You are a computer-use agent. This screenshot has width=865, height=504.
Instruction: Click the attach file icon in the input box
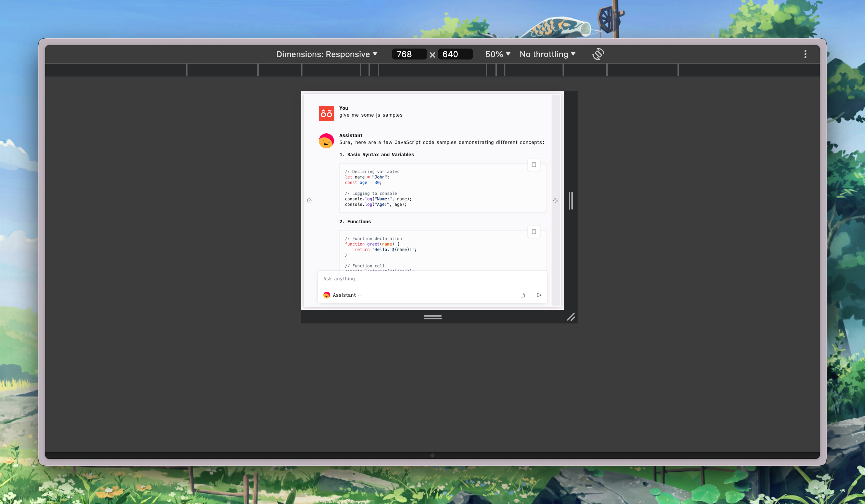point(522,295)
